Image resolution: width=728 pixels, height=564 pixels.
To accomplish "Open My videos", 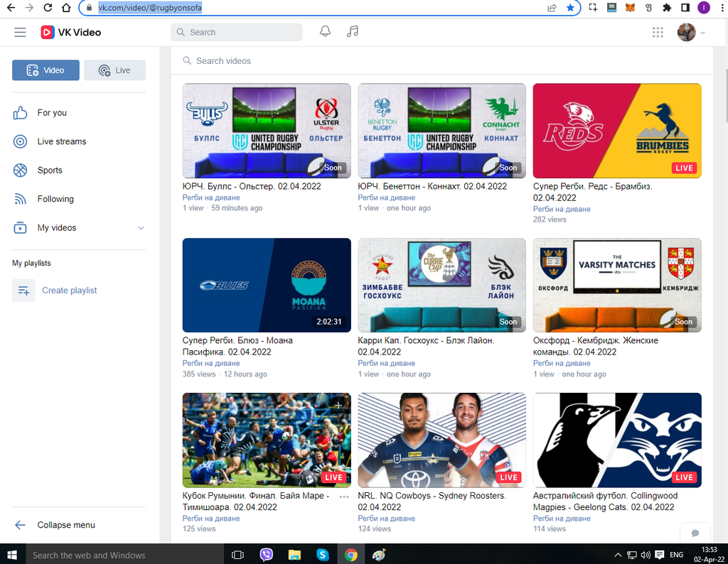I will click(x=57, y=228).
